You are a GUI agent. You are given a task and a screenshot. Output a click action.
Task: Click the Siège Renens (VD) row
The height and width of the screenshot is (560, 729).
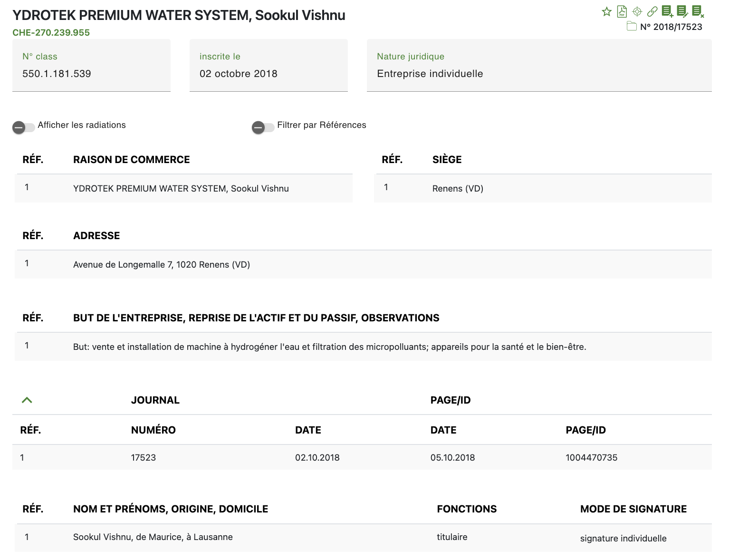[458, 189]
